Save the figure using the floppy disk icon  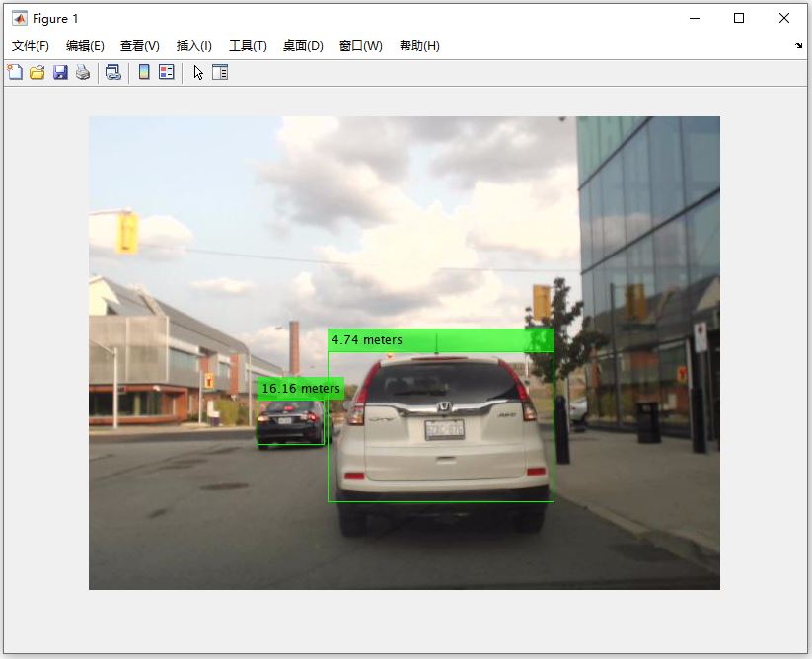point(60,72)
